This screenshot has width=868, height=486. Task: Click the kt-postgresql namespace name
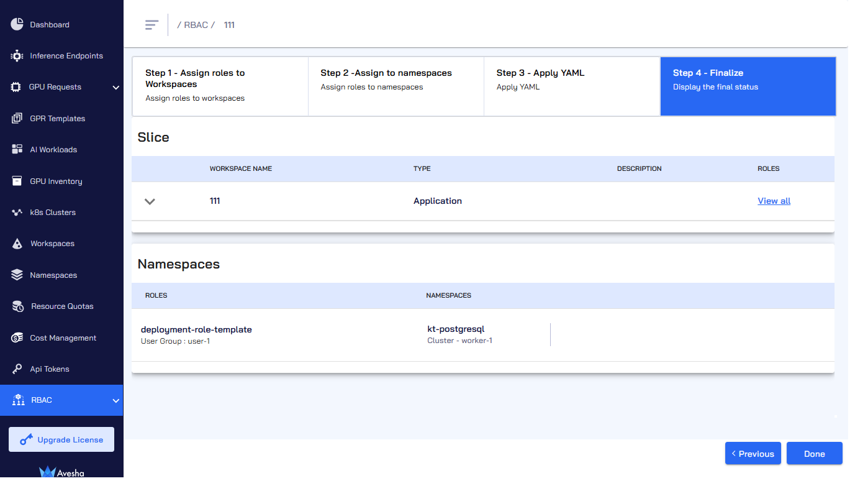(456, 329)
